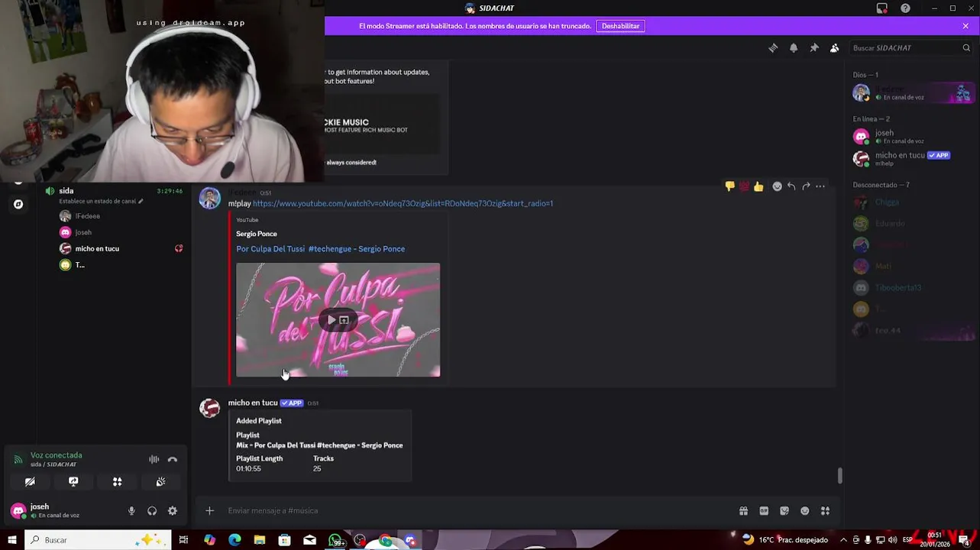Image resolution: width=980 pixels, height=550 pixels.
Task: Open joseh in the member list
Action: point(912,137)
